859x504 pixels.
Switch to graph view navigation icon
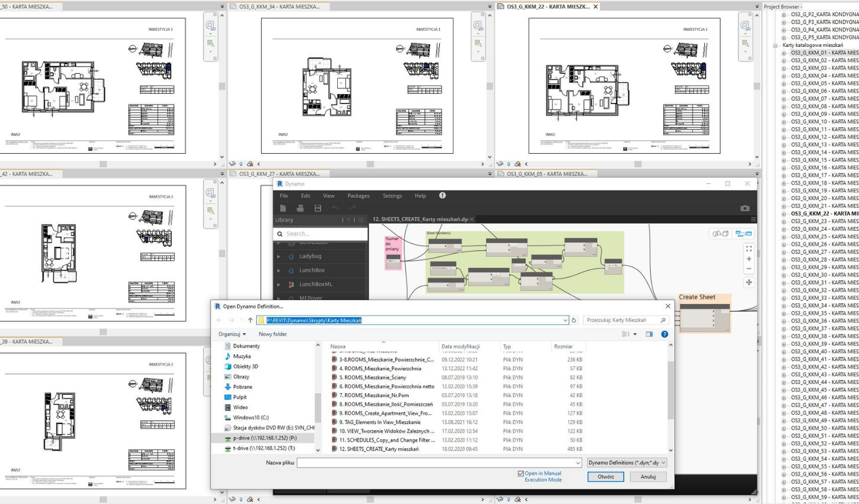click(x=743, y=234)
